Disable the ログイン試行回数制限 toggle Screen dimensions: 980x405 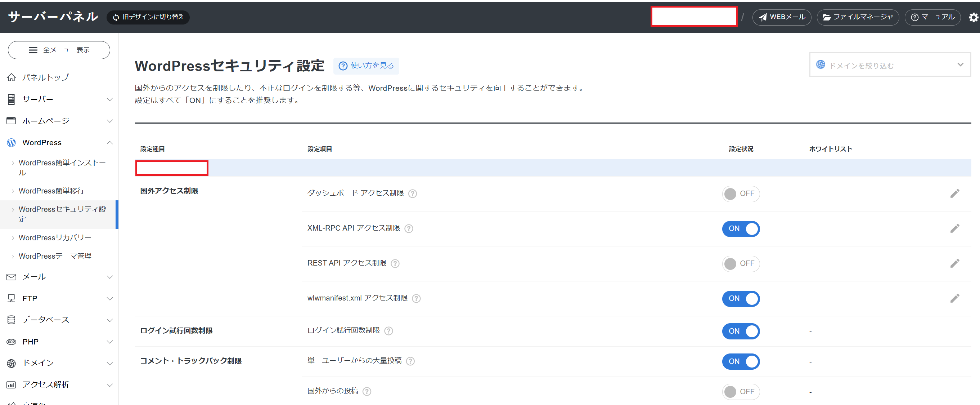[741, 331]
